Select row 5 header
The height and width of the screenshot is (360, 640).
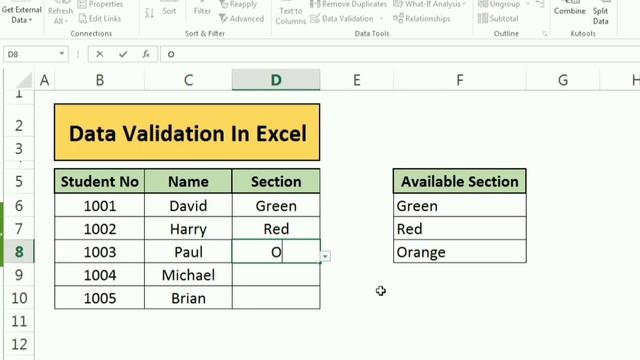(x=19, y=181)
